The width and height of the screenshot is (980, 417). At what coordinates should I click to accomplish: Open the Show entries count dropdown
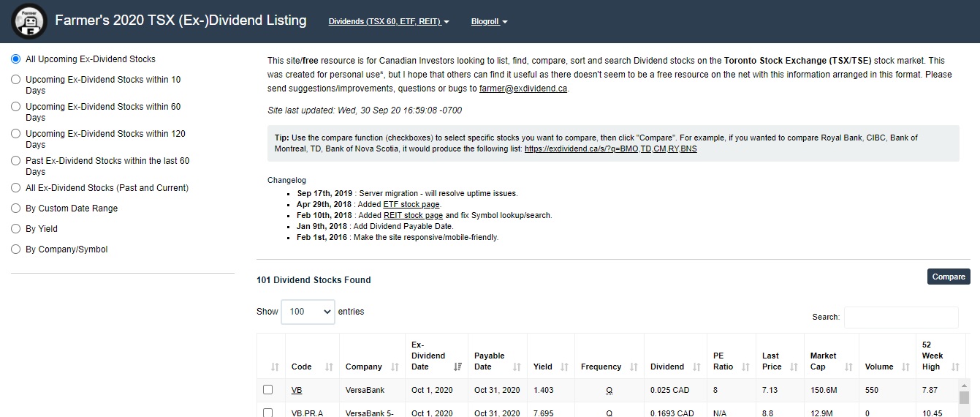coord(308,312)
